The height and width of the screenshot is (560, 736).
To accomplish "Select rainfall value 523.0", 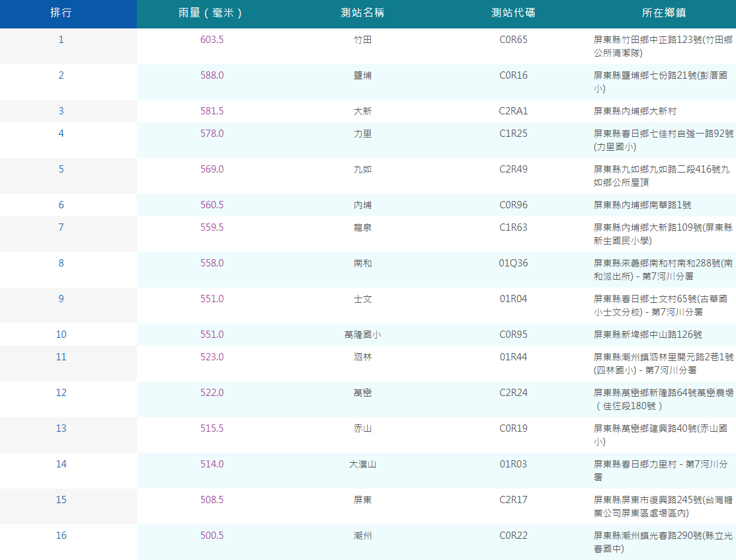I will click(212, 357).
